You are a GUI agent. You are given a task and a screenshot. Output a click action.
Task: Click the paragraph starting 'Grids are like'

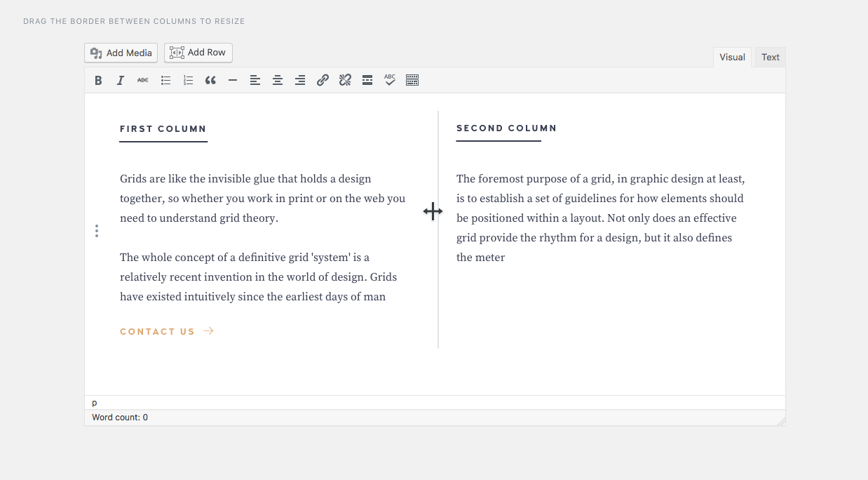263,199
